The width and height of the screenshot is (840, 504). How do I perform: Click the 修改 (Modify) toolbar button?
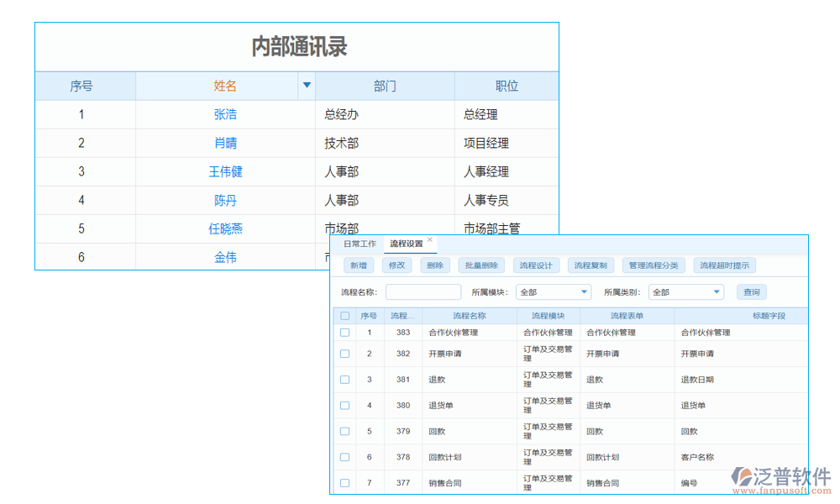click(396, 265)
